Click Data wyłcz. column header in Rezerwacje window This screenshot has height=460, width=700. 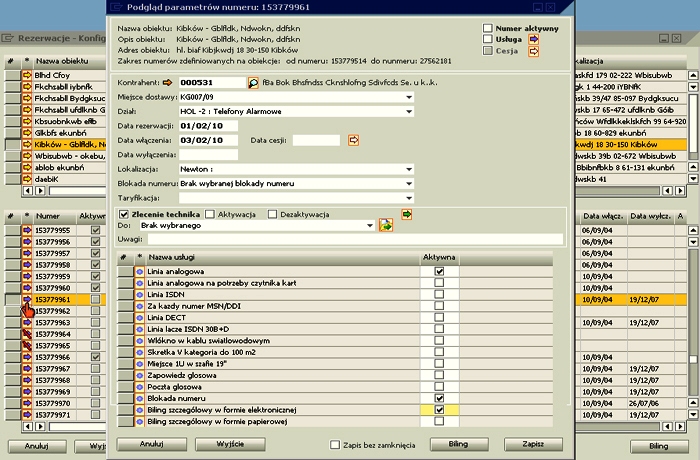click(650, 216)
